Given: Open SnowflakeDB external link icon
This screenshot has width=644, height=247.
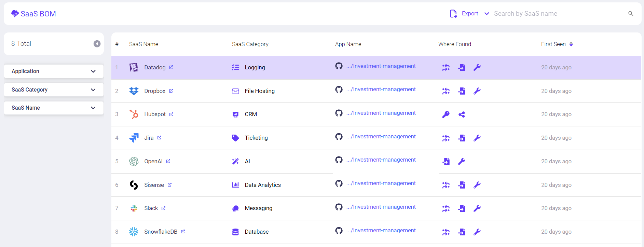Looking at the screenshot, I should [183, 232].
